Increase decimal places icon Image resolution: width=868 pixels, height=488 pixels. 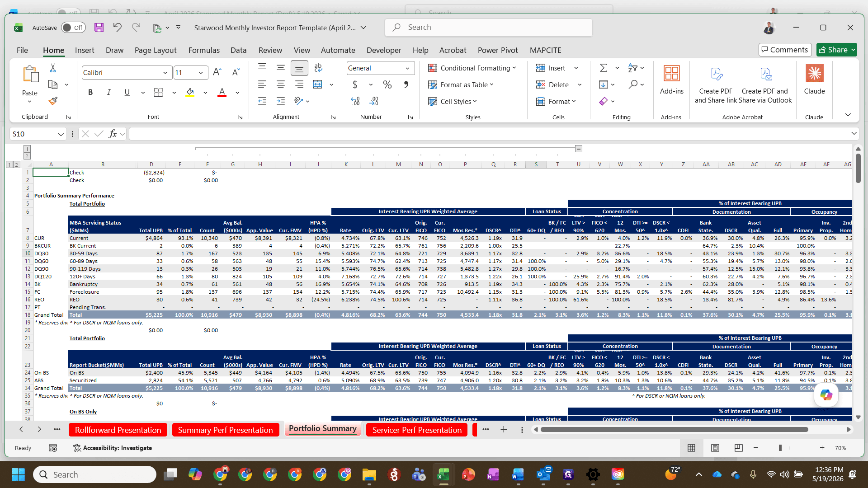(355, 101)
